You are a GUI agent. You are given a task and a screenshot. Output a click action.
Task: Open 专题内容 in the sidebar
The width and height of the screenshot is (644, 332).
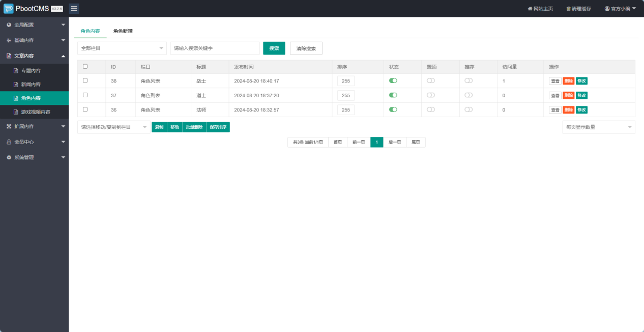(34, 70)
